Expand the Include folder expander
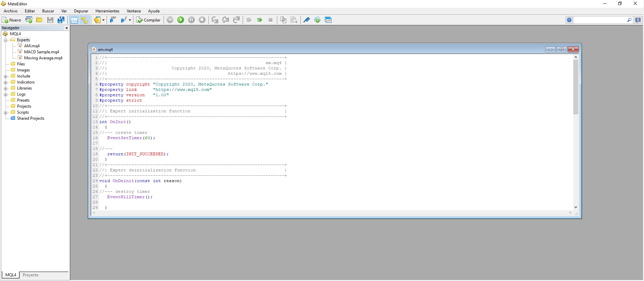 point(6,76)
